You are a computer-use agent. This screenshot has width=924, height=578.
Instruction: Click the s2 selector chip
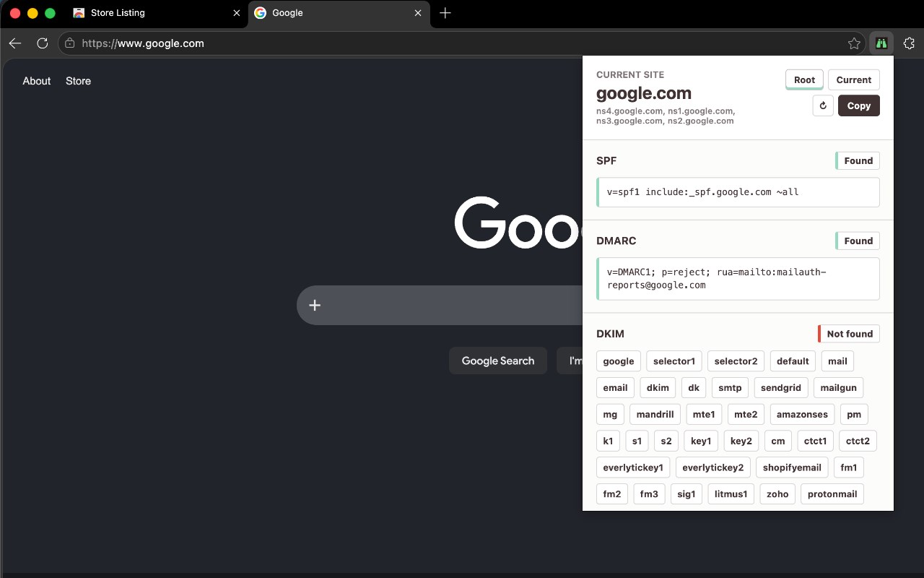666,441
